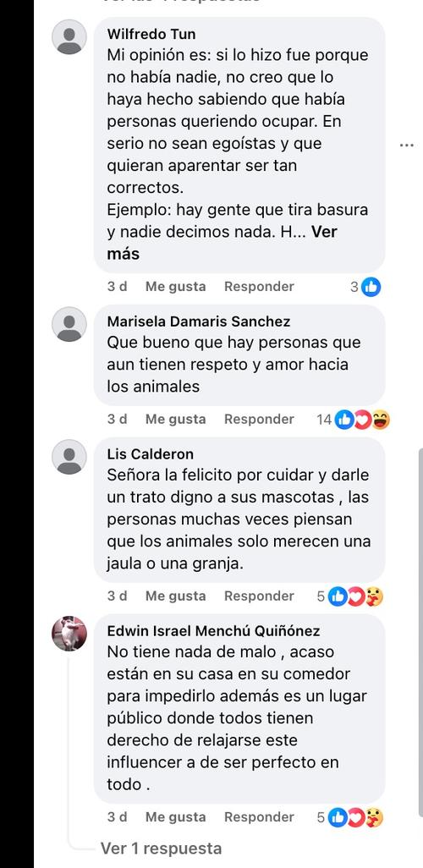This screenshot has height=868, width=423.
Task: Like Marisela Damaris Sanchez's comment
Action: point(175,420)
